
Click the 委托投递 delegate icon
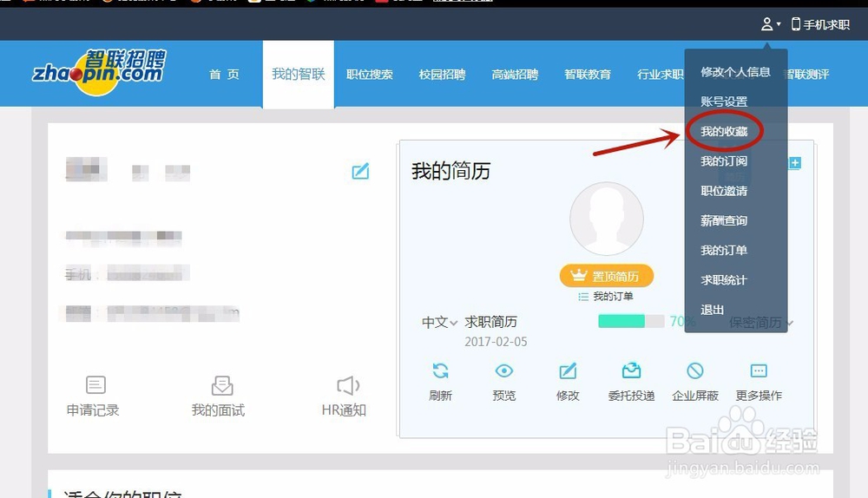(x=631, y=370)
